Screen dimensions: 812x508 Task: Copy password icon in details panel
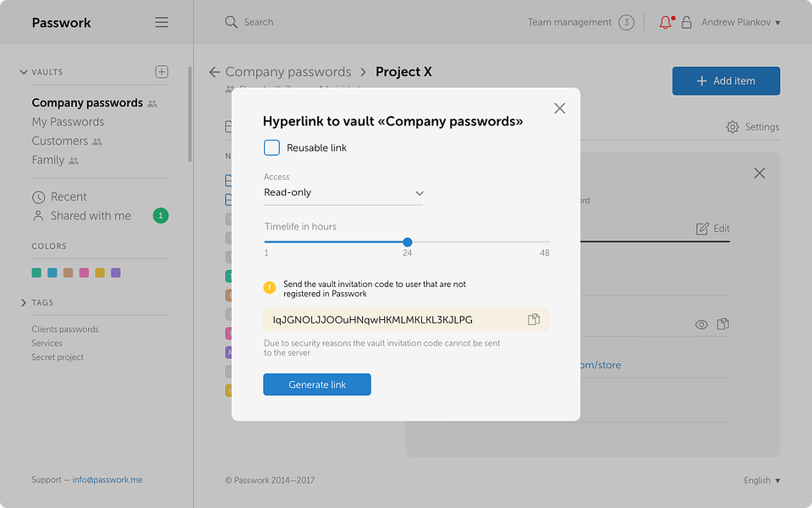[x=722, y=324]
